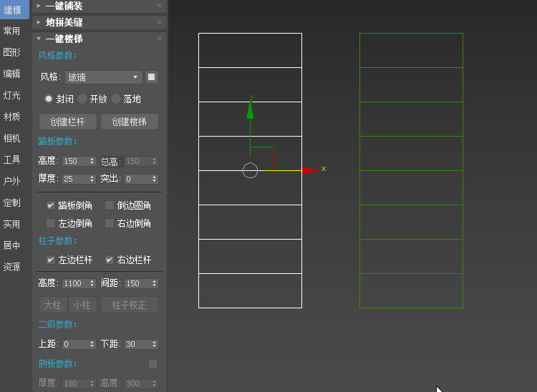This screenshot has height=392, width=537.
Task: Open the 图形 sidebar tab
Action: click(12, 52)
